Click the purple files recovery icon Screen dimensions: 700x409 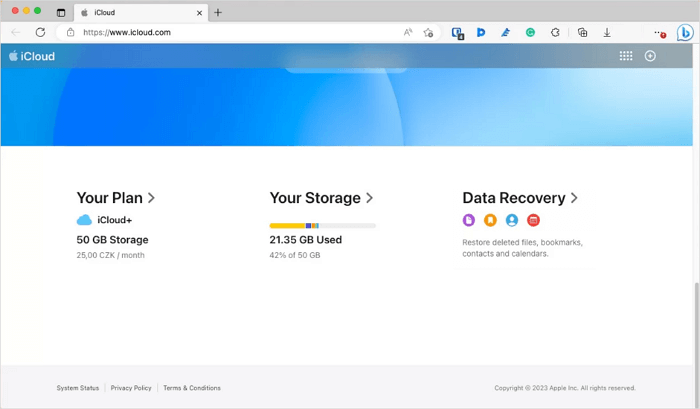point(469,220)
